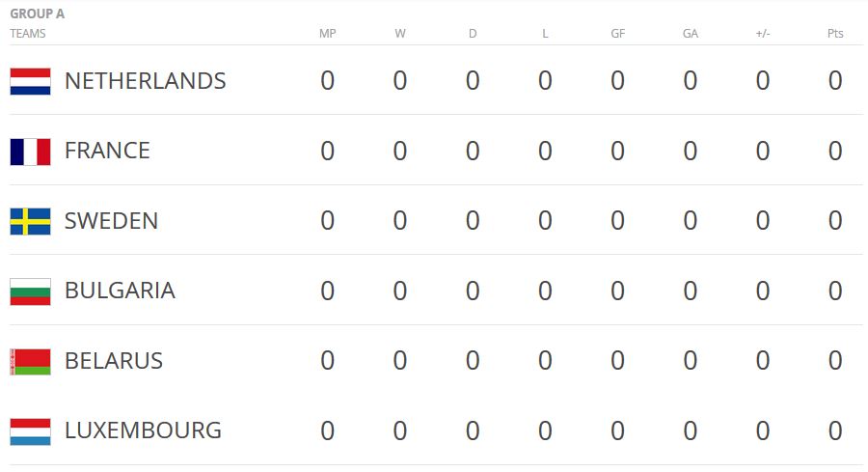Screen dimensions: 868x472
Task: Select the BULGARIA team name
Action: pyautogui.click(x=120, y=292)
